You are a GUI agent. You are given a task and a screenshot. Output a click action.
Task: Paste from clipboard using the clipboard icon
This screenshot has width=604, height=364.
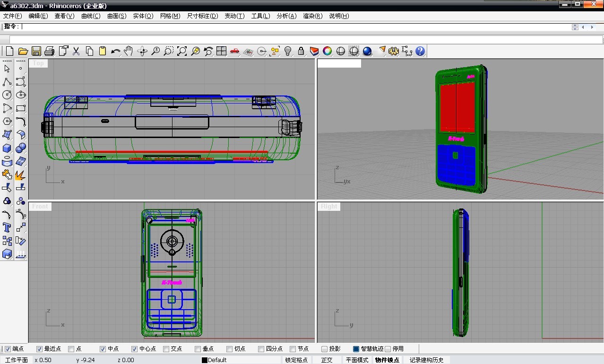pyautogui.click(x=102, y=51)
